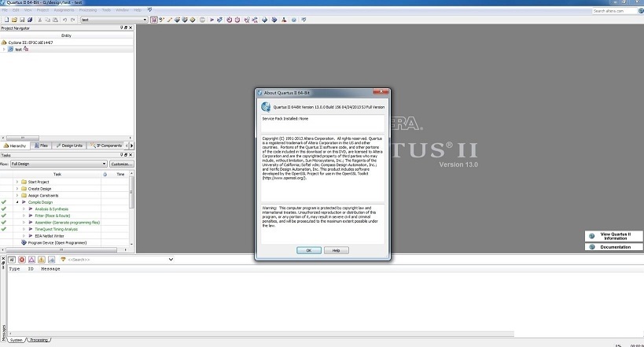
Task: Expand the Analysis & Synthesis task
Action: point(24,209)
